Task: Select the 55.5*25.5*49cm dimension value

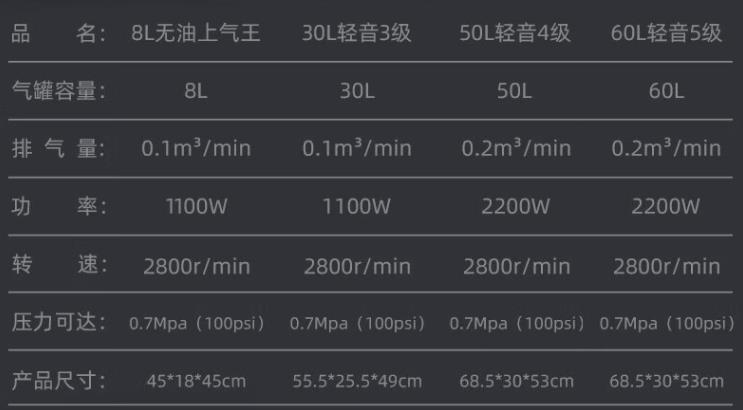Action: click(357, 381)
